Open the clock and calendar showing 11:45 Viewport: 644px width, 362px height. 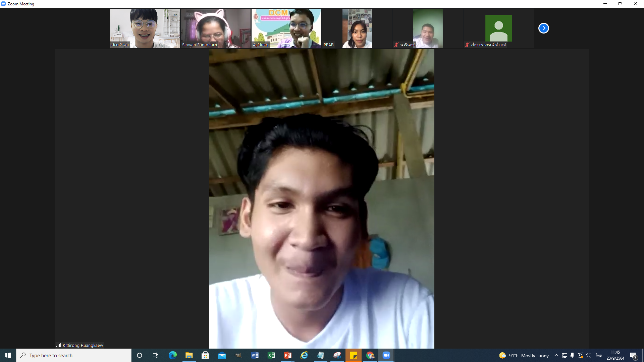(615, 355)
